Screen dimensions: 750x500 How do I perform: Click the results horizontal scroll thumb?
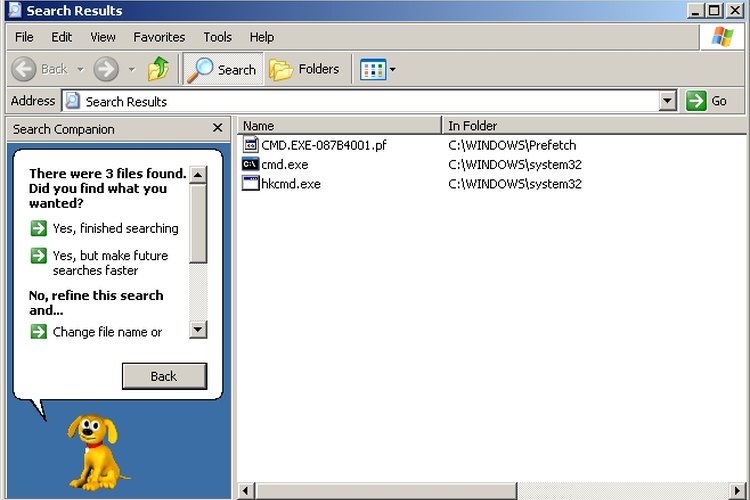[x=386, y=491]
